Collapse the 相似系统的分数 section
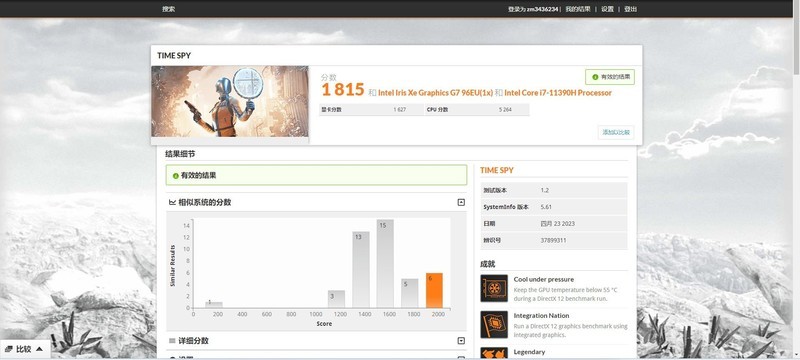Image resolution: width=800 pixels, height=360 pixels. (x=461, y=202)
